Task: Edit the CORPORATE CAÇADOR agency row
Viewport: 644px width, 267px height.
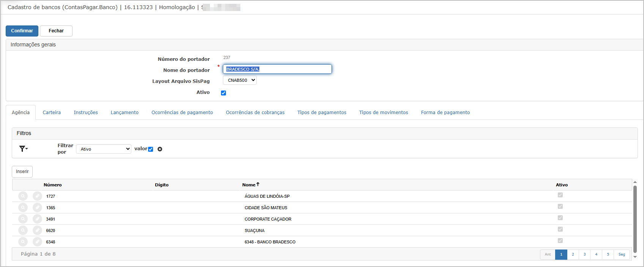Action: [x=37, y=219]
